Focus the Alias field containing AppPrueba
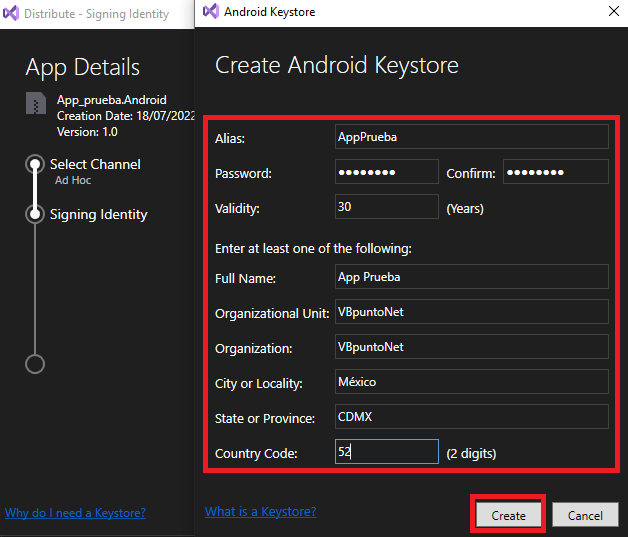 (x=472, y=137)
